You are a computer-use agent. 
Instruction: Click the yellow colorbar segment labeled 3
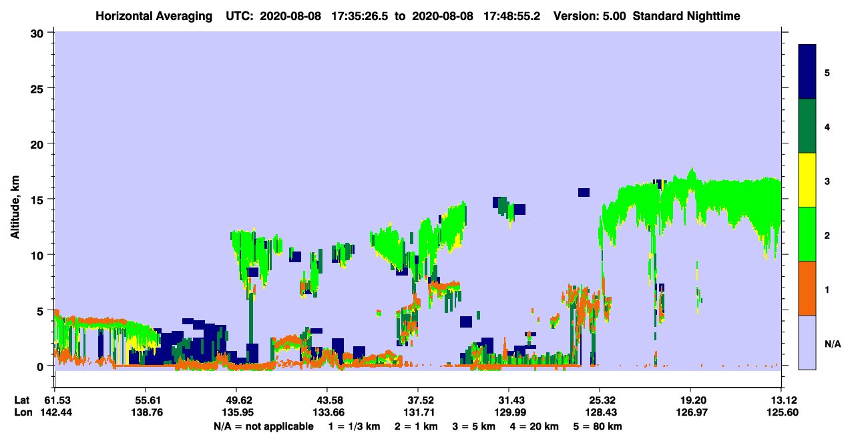pos(807,180)
